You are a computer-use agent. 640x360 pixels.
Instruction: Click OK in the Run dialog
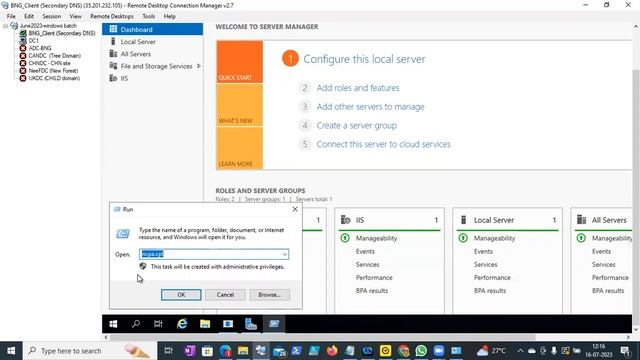click(x=181, y=295)
